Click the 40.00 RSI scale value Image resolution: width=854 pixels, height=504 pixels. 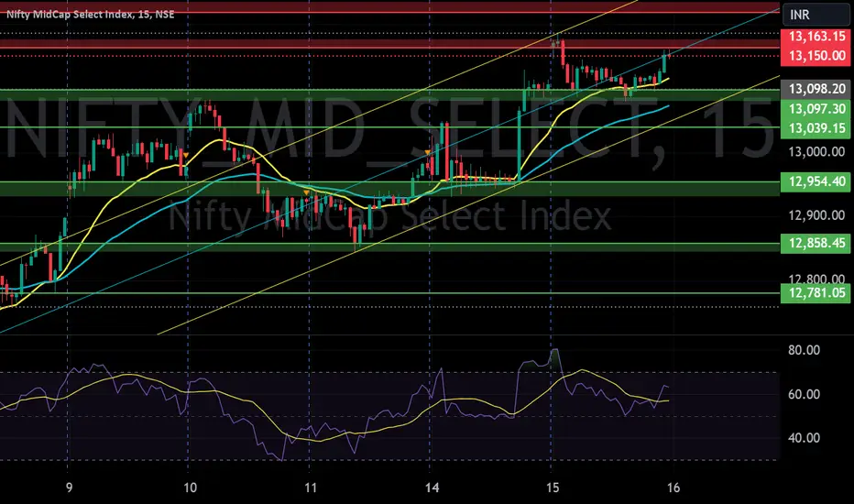[804, 437]
